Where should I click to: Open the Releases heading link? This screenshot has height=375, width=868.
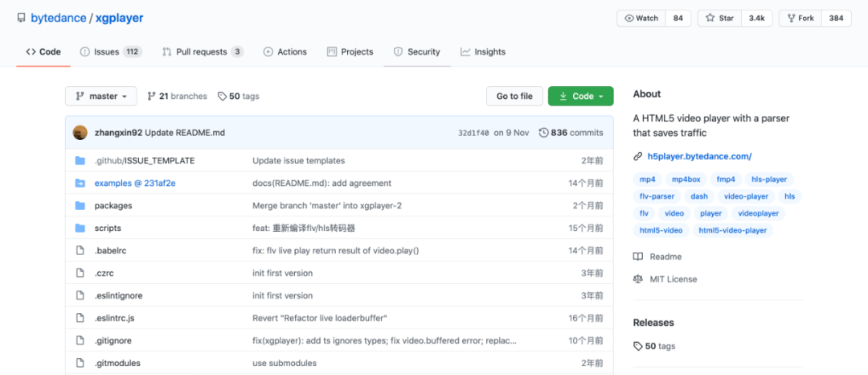[x=653, y=323]
